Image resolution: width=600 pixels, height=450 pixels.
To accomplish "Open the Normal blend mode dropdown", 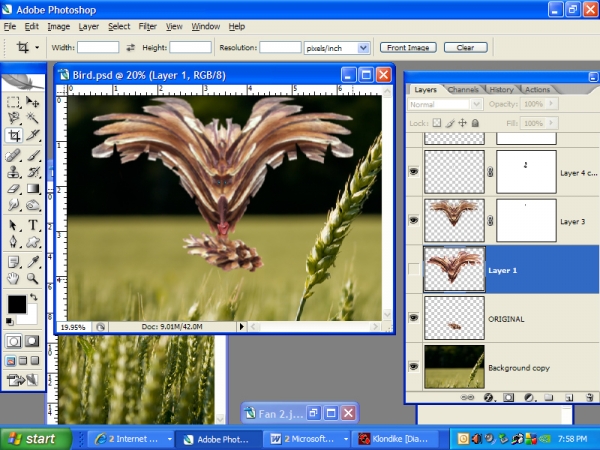I will [476, 104].
